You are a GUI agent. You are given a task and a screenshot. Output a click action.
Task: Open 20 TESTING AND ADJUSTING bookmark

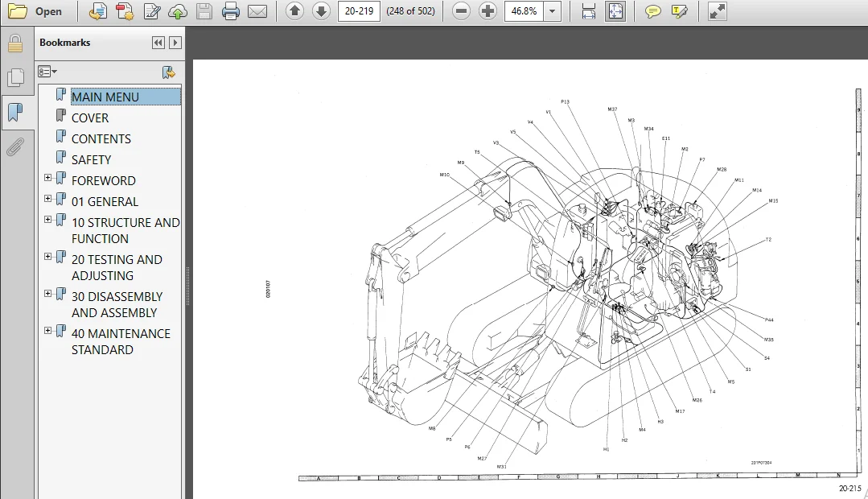tap(117, 267)
